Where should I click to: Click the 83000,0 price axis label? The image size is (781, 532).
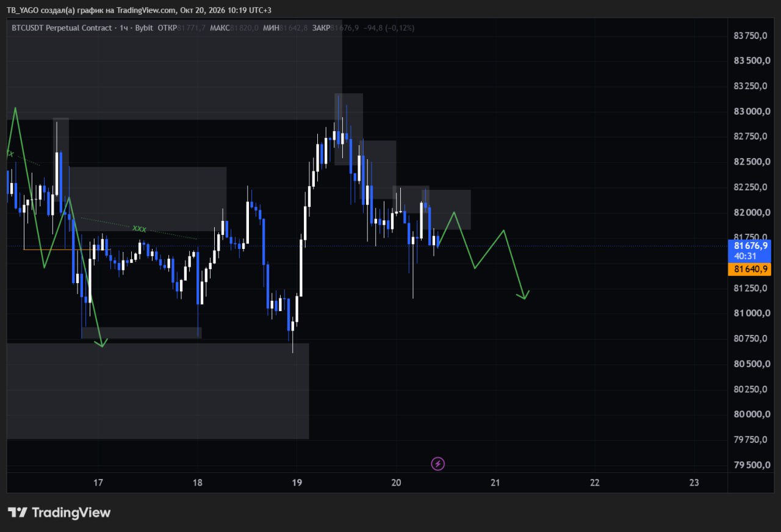point(750,112)
